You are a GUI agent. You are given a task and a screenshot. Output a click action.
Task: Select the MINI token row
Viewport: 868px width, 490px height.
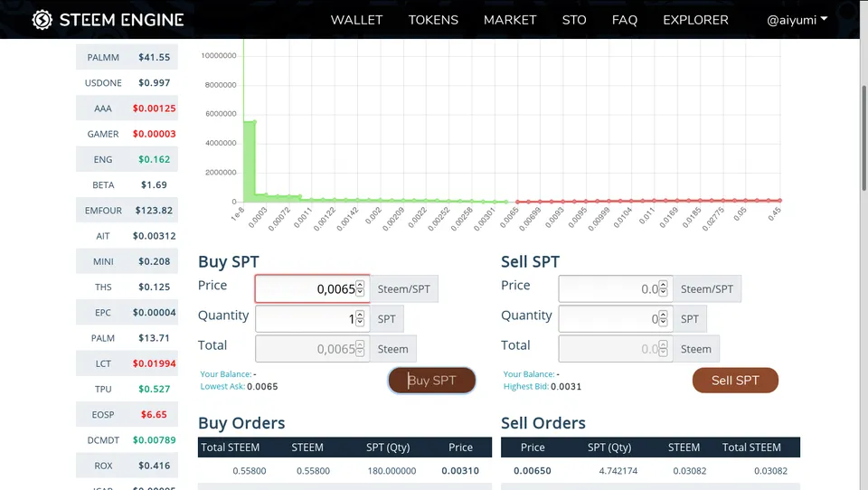[x=127, y=260]
